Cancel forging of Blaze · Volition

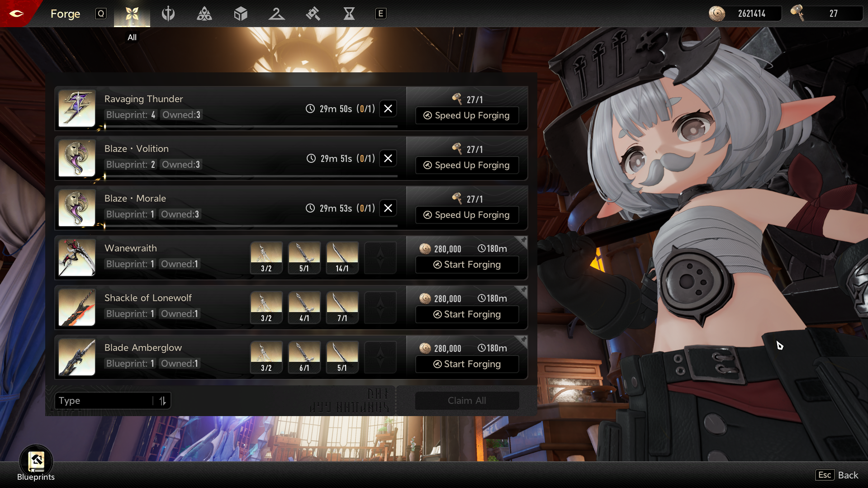(x=388, y=158)
